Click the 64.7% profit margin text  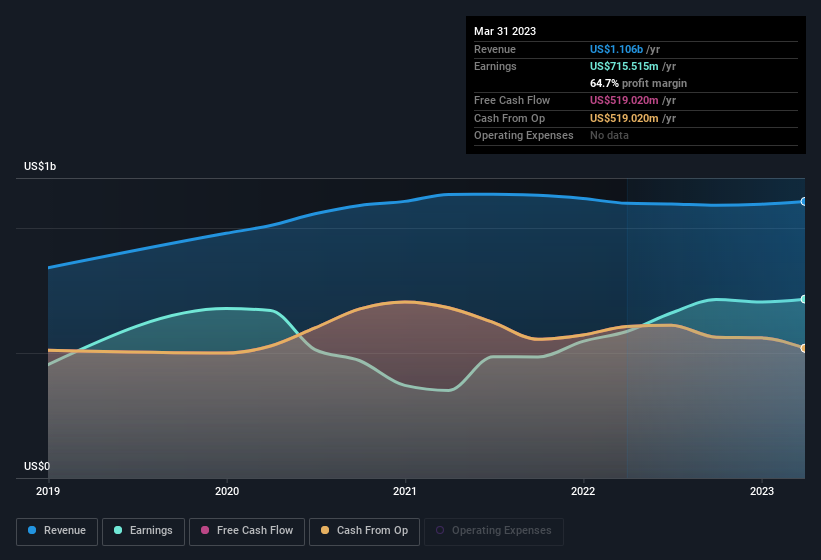(638, 83)
